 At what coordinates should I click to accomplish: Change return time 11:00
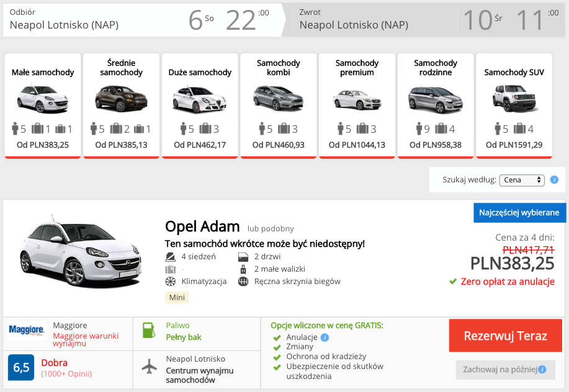tap(538, 20)
